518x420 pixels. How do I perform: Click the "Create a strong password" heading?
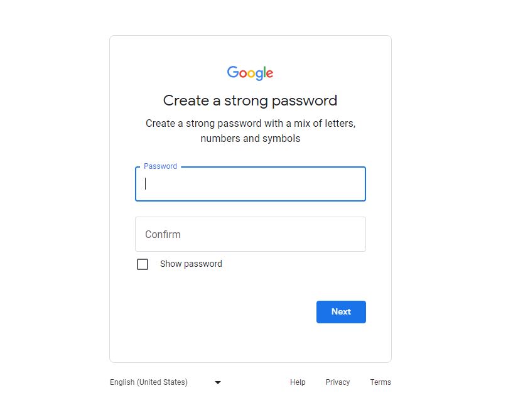click(x=250, y=100)
